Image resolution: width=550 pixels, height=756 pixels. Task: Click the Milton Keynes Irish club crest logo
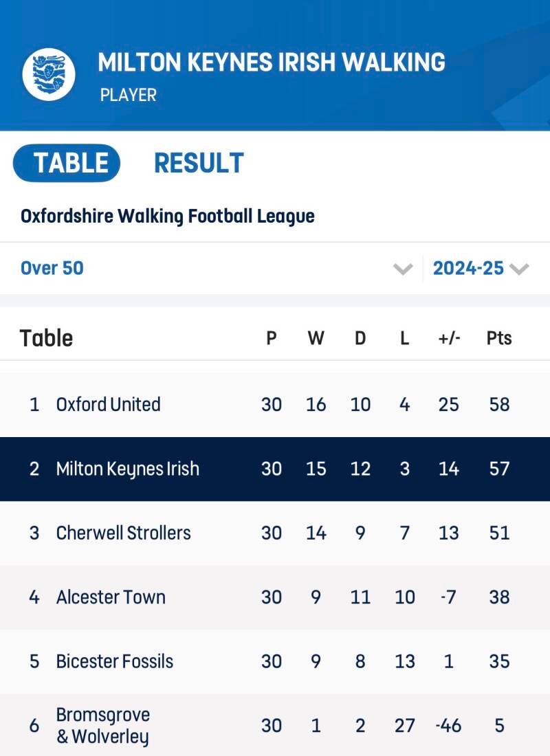coord(48,74)
